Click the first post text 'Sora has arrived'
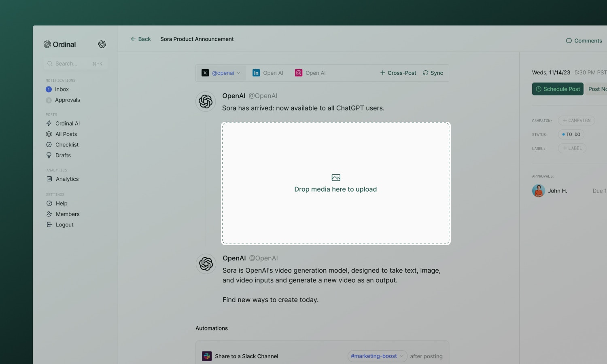The image size is (607, 364). [303, 108]
